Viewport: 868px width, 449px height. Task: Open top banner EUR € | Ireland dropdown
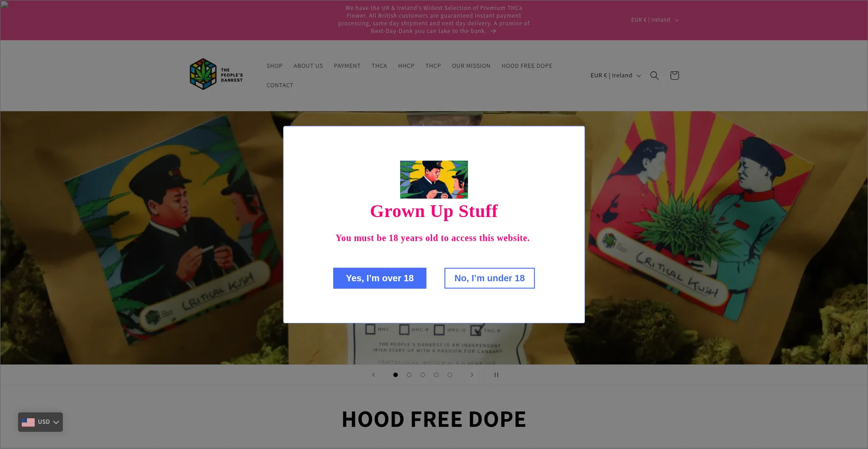[655, 20]
